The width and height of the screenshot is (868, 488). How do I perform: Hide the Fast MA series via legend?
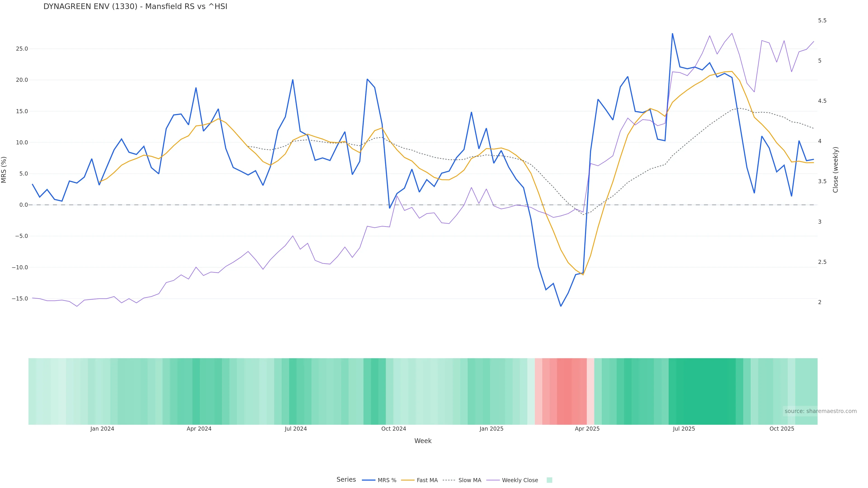(427, 480)
